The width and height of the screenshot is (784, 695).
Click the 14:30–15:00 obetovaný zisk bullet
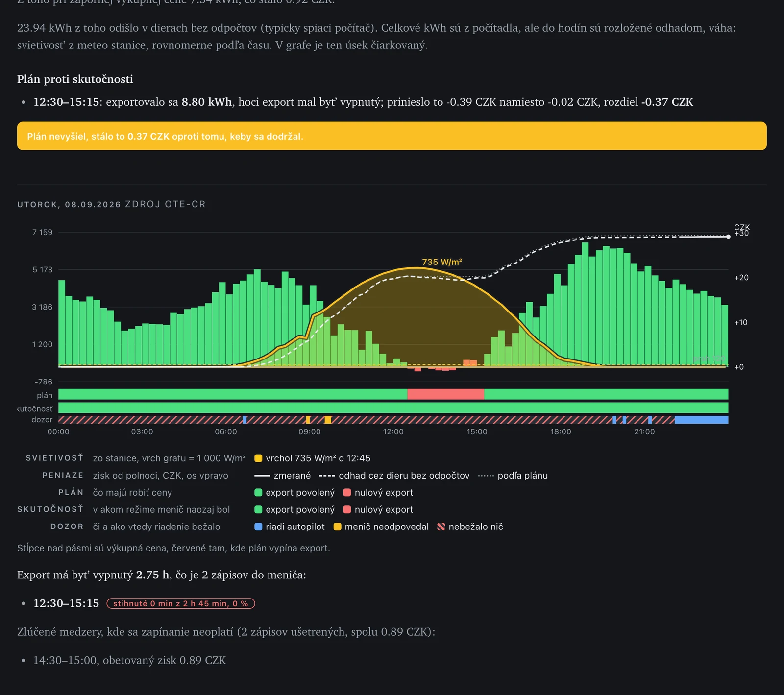[129, 660]
